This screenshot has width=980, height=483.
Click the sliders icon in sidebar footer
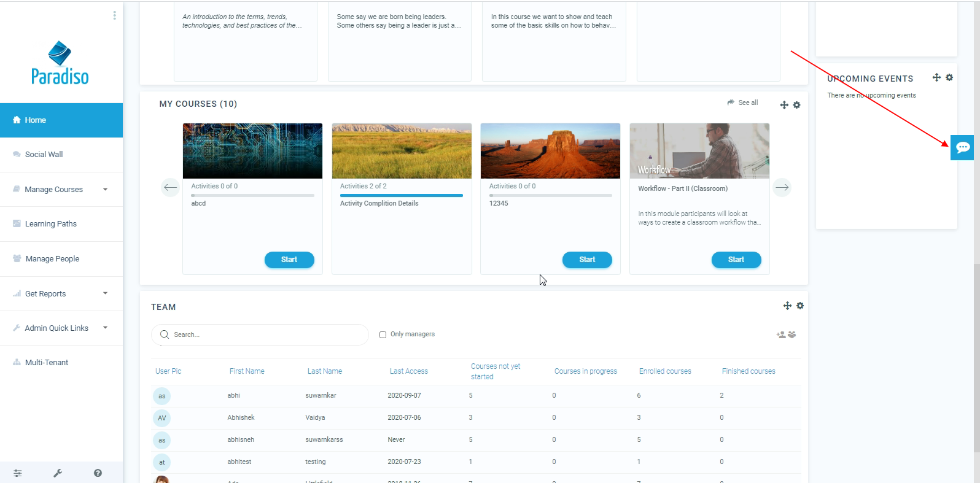(18, 473)
